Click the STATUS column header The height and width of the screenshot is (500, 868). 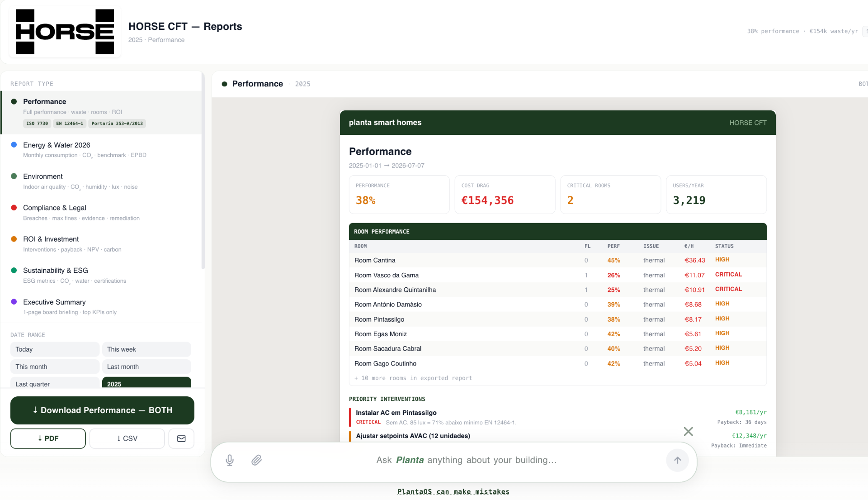click(724, 246)
